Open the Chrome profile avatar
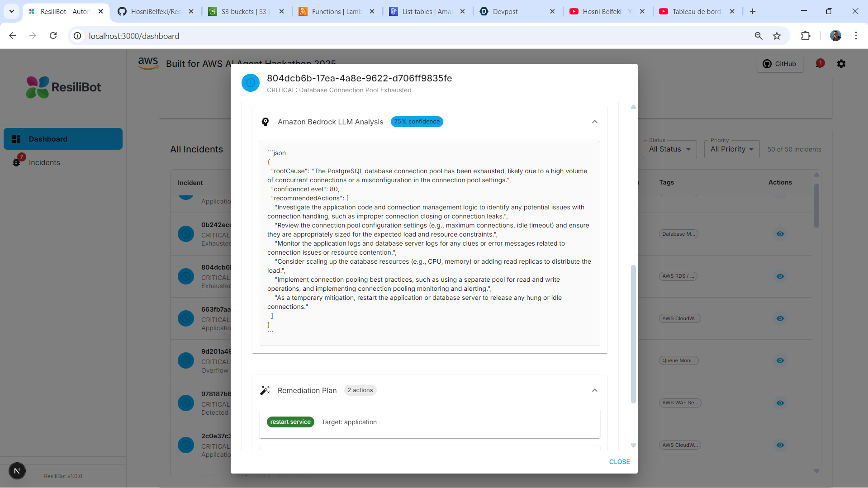This screenshot has width=868, height=488. pyautogui.click(x=835, y=36)
